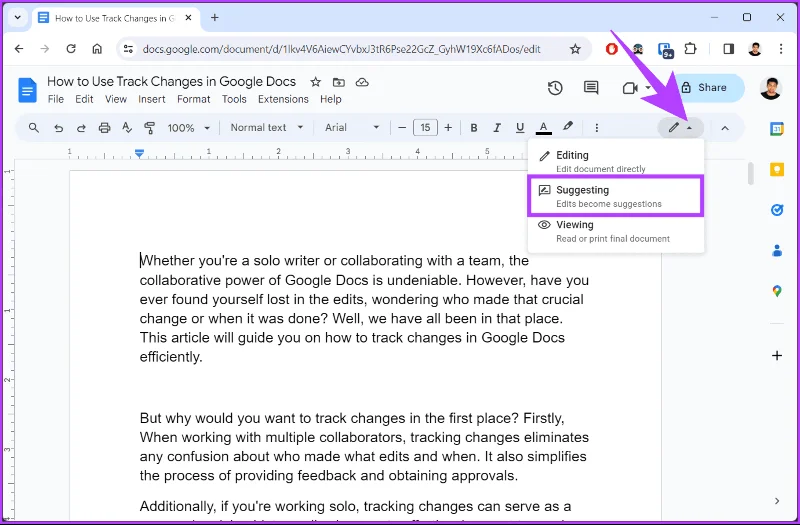Open the highlight color tool
This screenshot has height=525, width=800.
(x=567, y=127)
